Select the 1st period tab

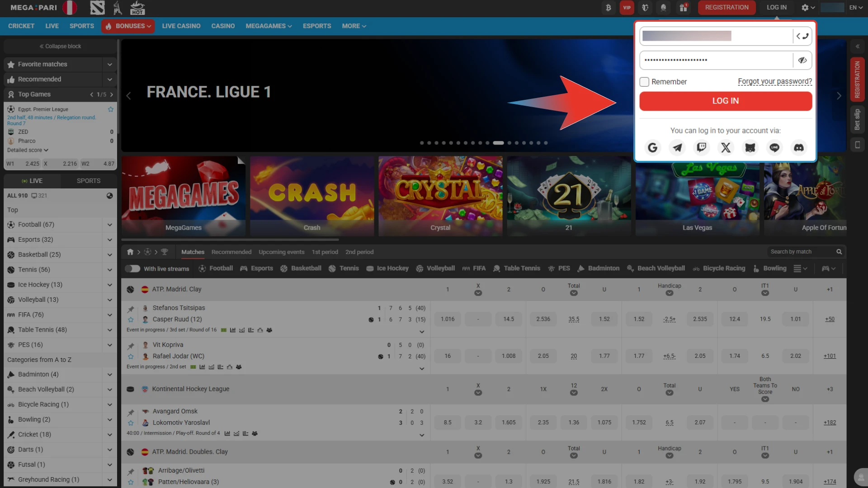click(x=325, y=252)
